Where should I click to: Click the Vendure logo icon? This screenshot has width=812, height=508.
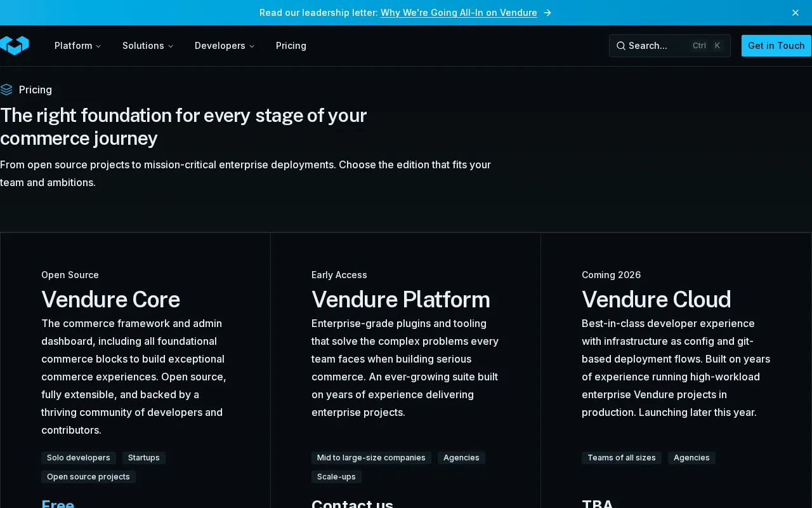(x=15, y=46)
